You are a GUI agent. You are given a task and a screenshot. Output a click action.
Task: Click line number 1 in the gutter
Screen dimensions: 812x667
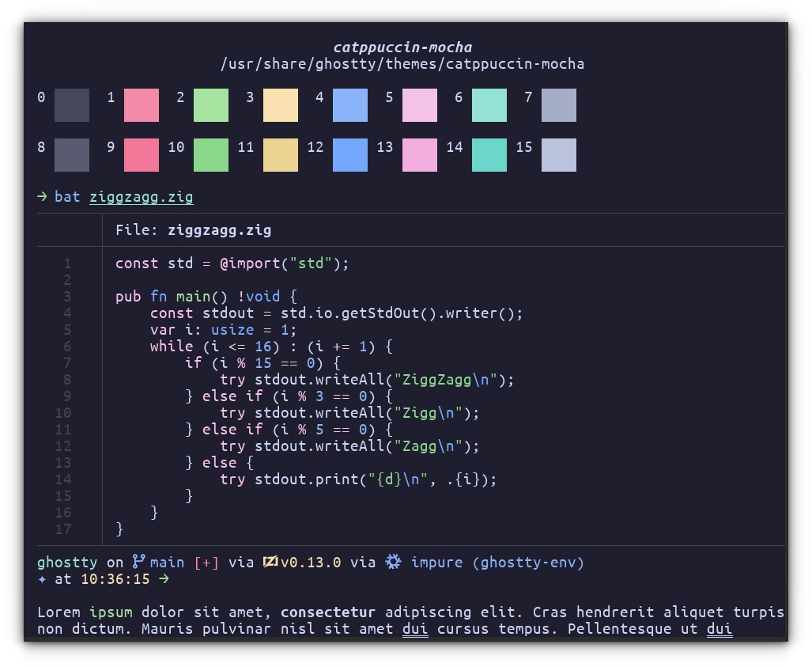pos(67,263)
